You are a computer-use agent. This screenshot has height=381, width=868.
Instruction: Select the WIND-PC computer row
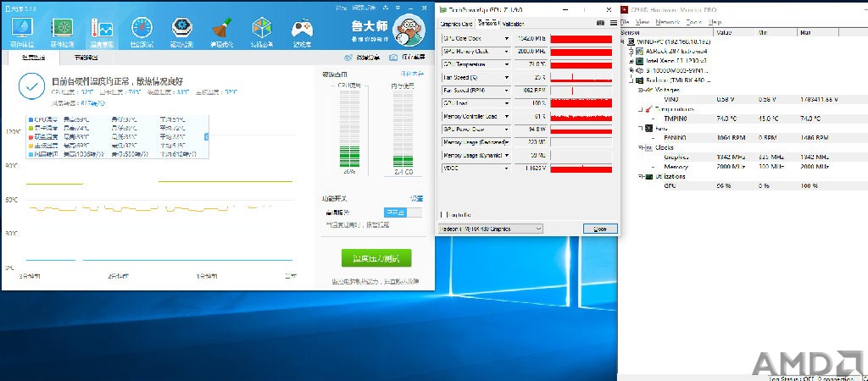tap(669, 41)
